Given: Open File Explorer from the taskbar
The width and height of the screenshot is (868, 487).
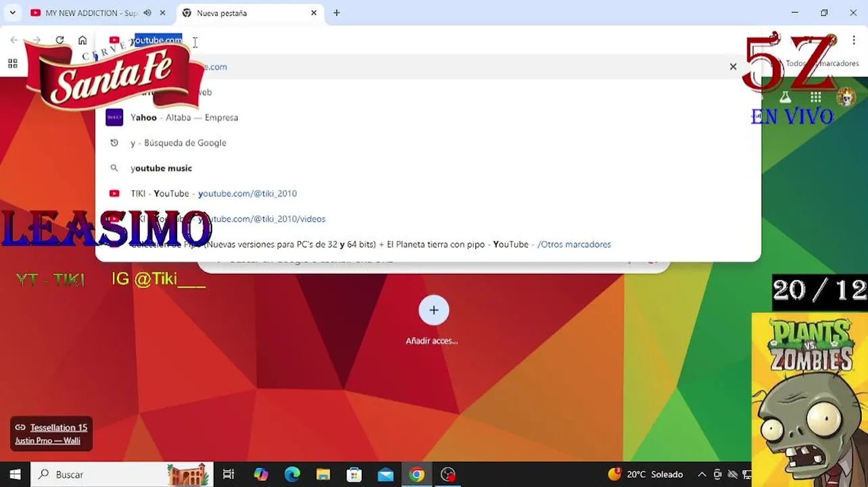Looking at the screenshot, I should [323, 474].
